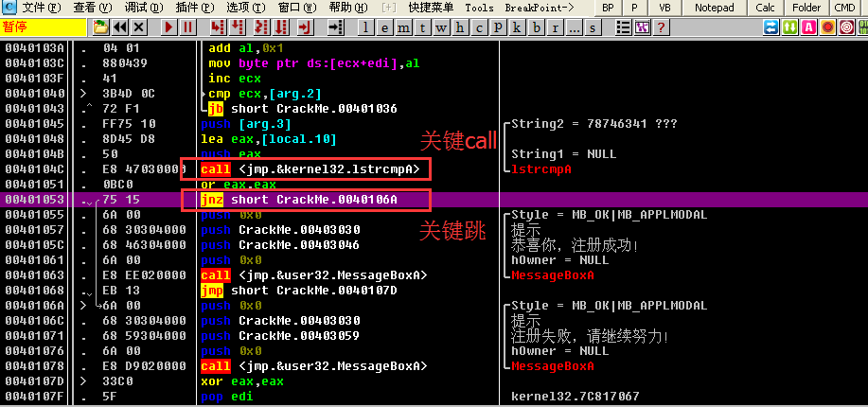The height and width of the screenshot is (407, 868).
Task: Open the 文件(F) menu
Action: (42, 8)
